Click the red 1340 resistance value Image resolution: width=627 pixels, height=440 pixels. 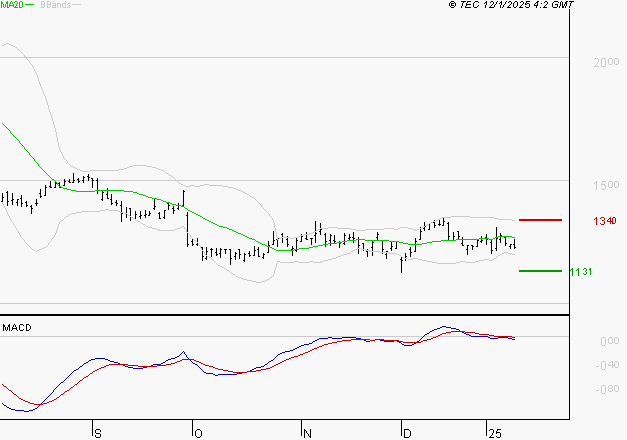(x=605, y=221)
